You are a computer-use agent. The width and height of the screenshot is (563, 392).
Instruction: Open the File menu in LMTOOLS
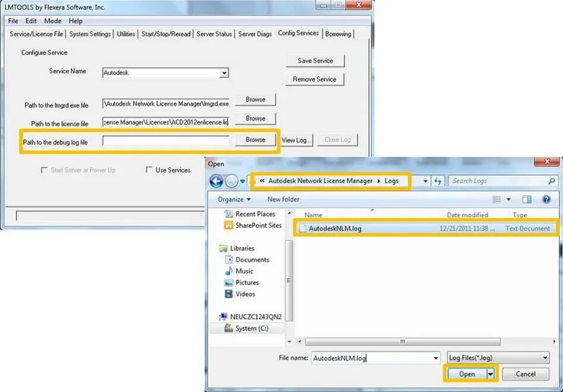[x=13, y=21]
